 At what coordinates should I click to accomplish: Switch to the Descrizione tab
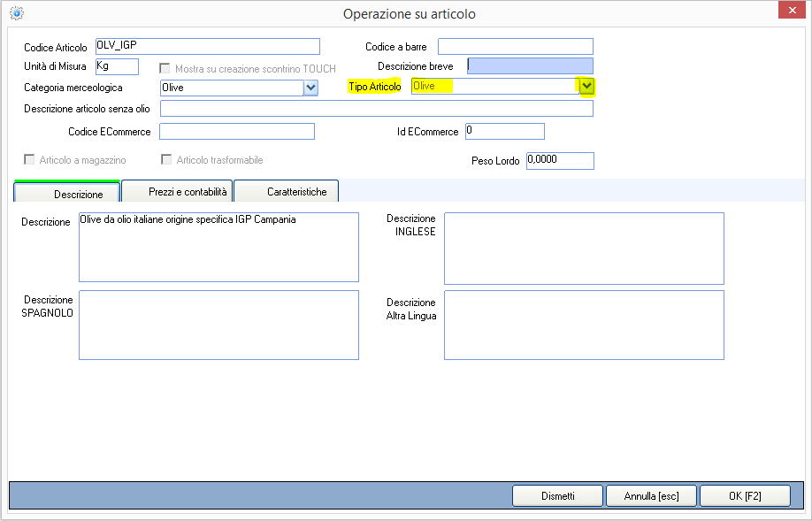coord(67,192)
